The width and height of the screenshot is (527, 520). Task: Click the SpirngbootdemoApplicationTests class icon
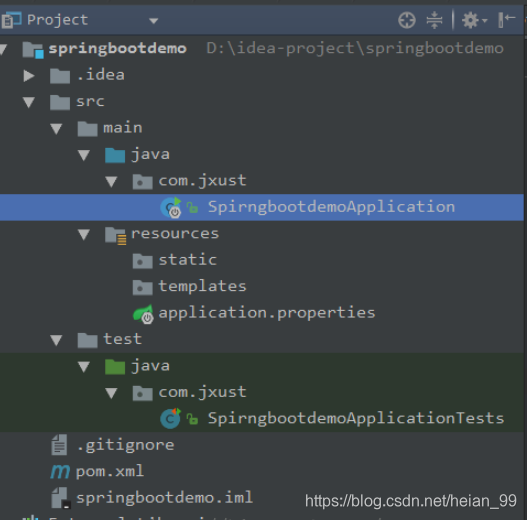[170, 418]
